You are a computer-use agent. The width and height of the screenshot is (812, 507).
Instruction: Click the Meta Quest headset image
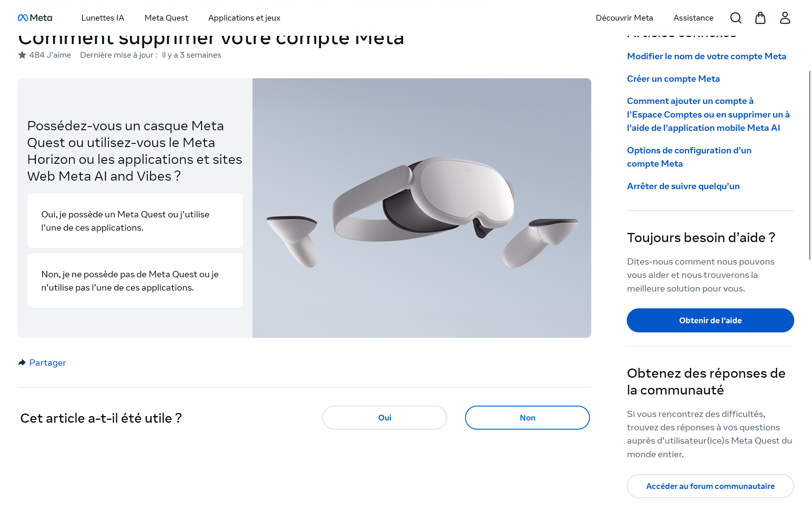[422, 208]
